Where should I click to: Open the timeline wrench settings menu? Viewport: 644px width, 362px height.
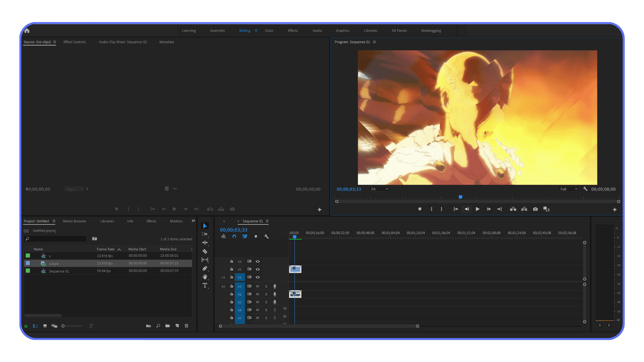tap(266, 236)
